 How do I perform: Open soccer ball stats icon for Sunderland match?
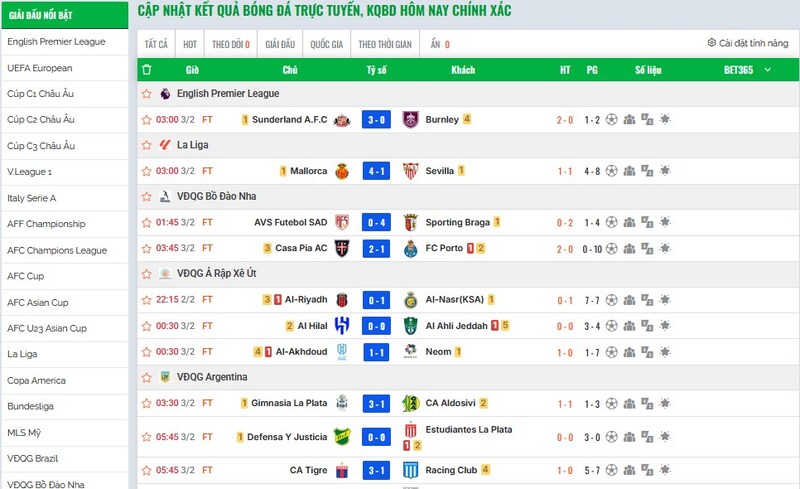click(611, 119)
